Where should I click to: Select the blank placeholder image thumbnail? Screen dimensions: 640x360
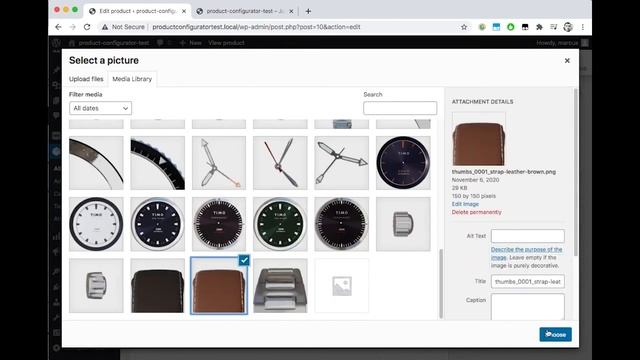342,286
